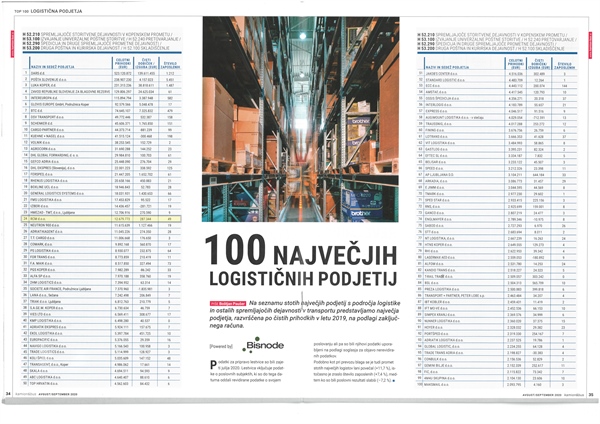Click 'EUROPACIFIC d.o.o.' row

click(101, 340)
